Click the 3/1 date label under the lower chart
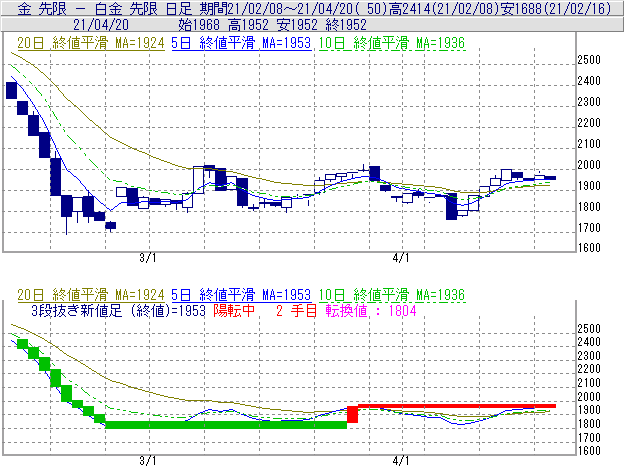The width and height of the screenshot is (624, 473). 148,461
